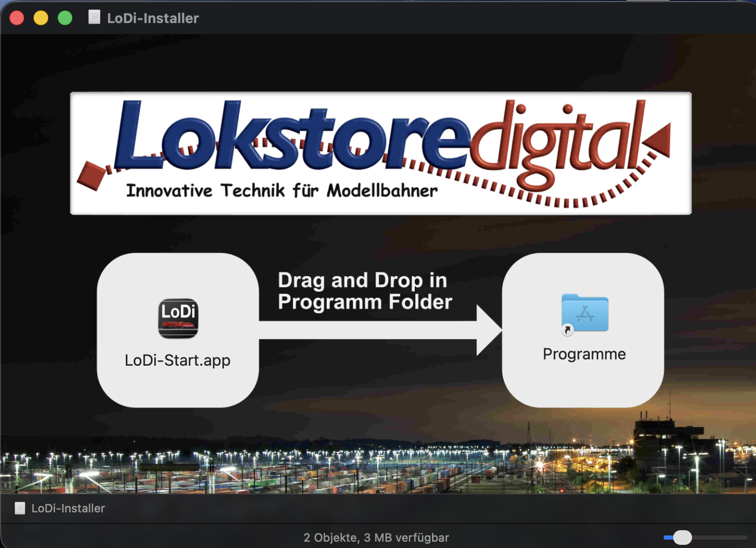Viewport: 756px width, 548px height.
Task: Adjust the icon size slider knob
Action: [x=682, y=538]
